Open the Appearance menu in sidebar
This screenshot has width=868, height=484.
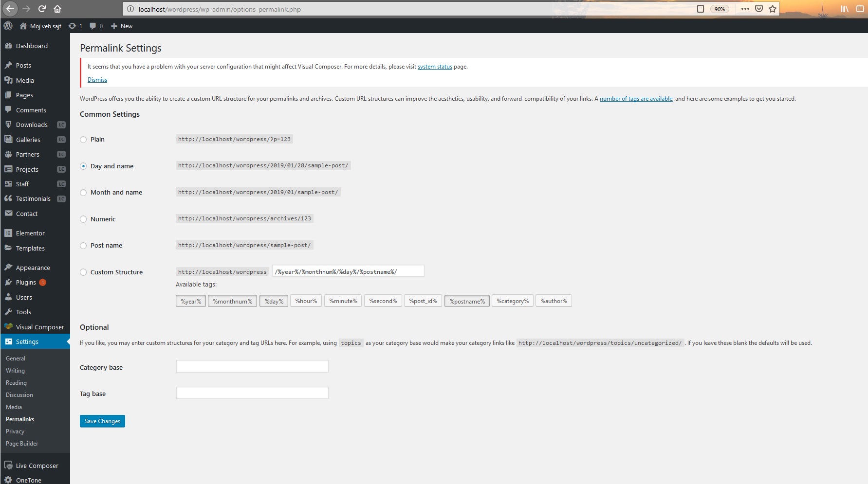[33, 268]
